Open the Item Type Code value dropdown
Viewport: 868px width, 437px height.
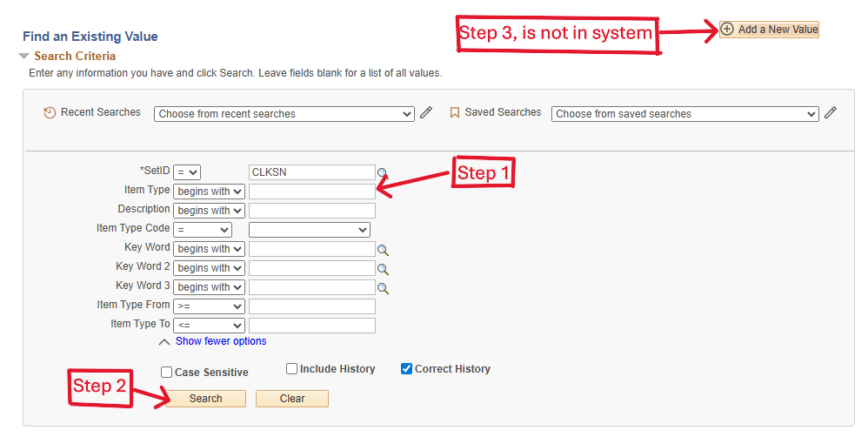(x=309, y=230)
